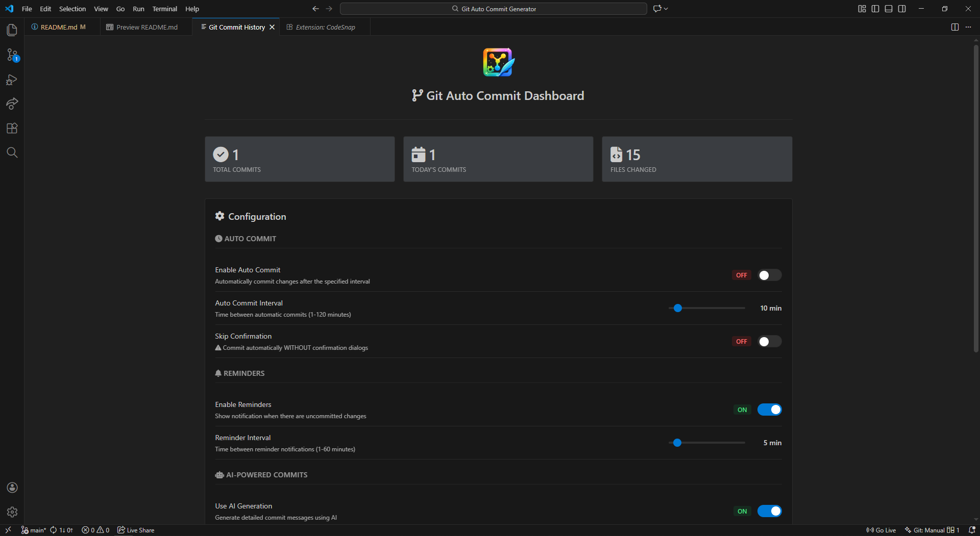Start a Live Share session
980x536 pixels.
pyautogui.click(x=135, y=530)
